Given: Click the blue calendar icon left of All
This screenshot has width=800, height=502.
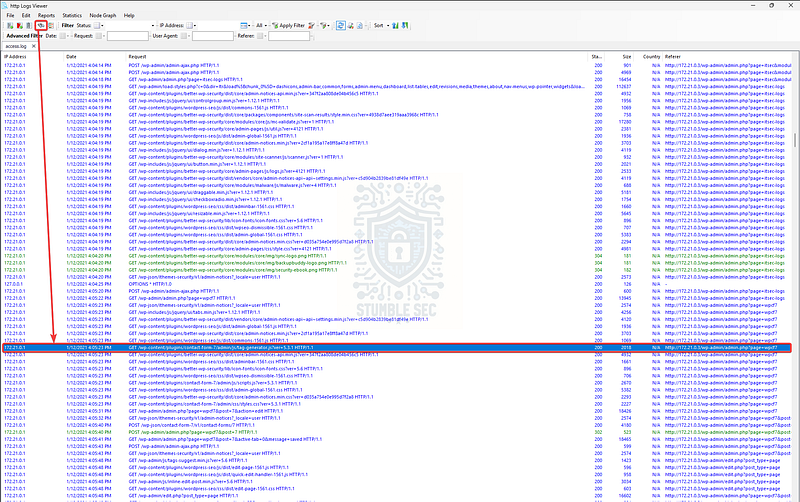Looking at the screenshot, I should pos(244,26).
